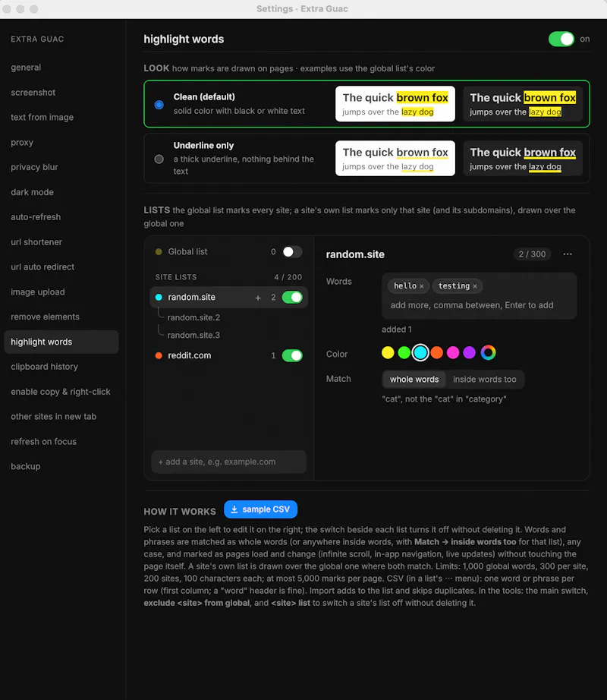Viewport: 607px width, 700px height.
Task: Choose "whole words" match mode
Action: (x=414, y=380)
